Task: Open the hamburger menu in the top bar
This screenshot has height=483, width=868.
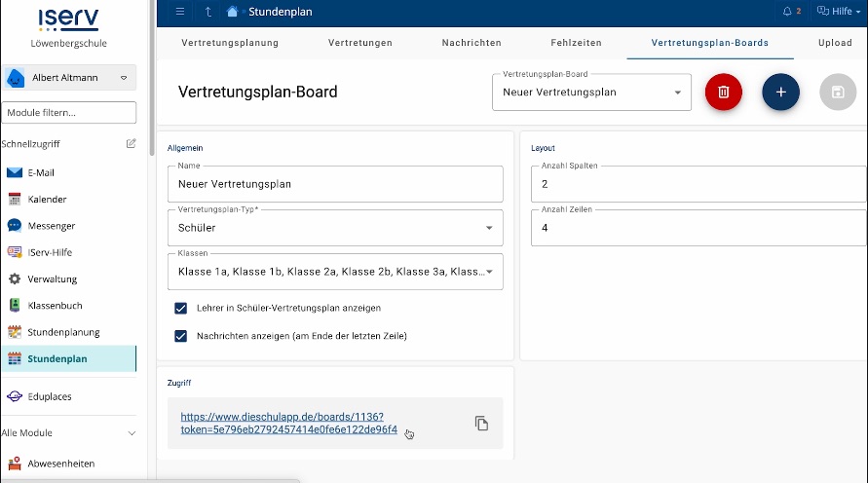Action: point(180,12)
